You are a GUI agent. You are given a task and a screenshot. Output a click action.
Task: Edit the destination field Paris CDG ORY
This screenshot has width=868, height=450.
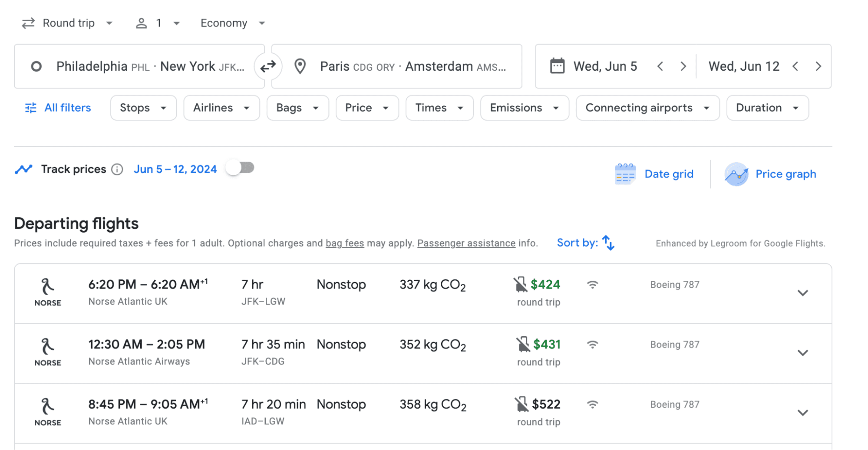point(397,66)
